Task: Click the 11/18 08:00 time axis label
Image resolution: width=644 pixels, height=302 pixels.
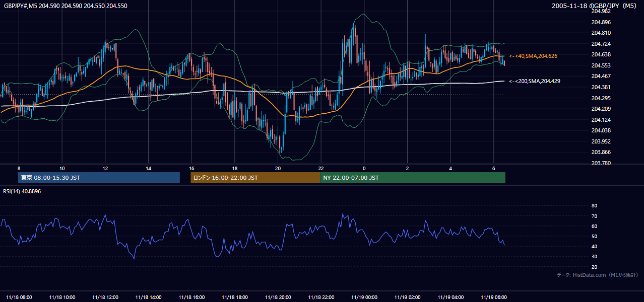Action: point(19,297)
